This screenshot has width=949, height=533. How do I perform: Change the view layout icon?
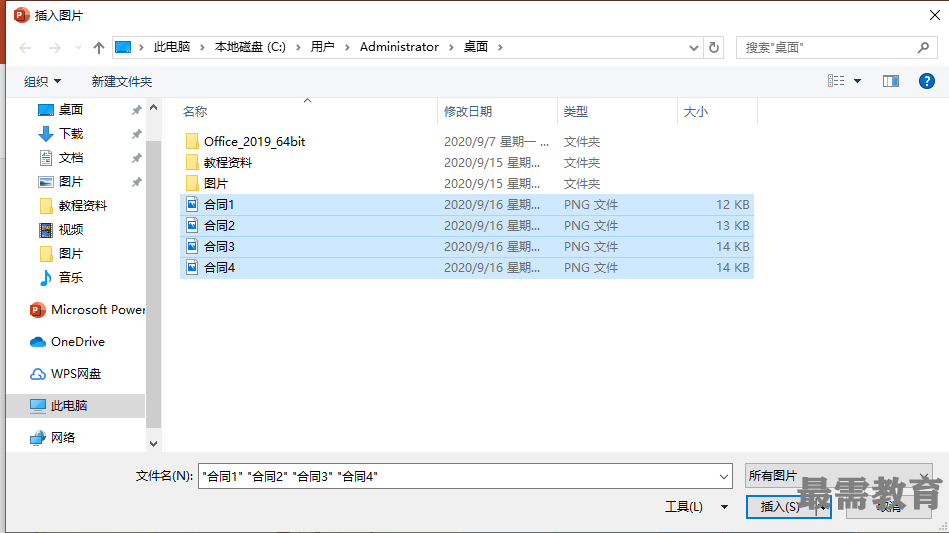click(x=836, y=80)
